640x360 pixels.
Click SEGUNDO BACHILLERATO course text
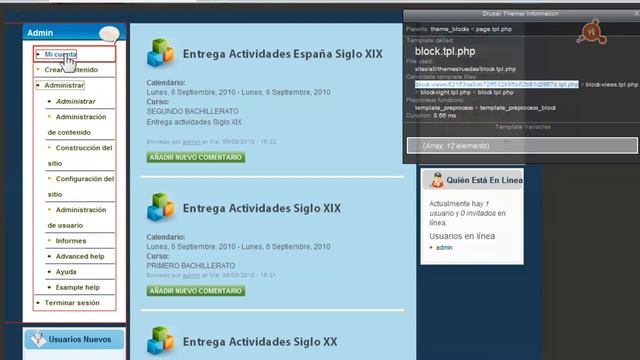[x=192, y=111]
